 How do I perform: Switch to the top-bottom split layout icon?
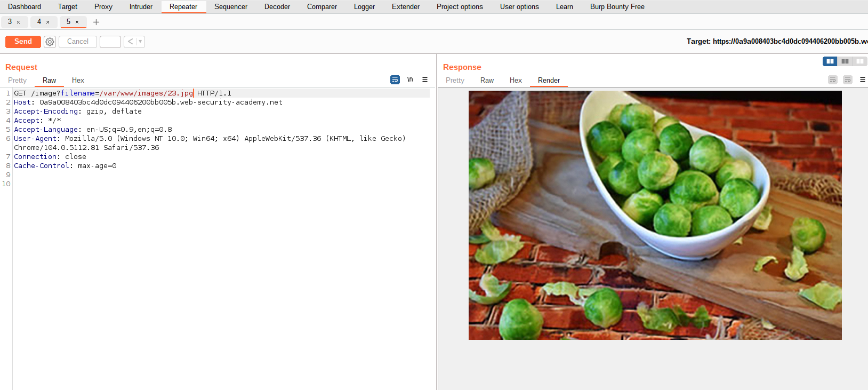point(845,61)
